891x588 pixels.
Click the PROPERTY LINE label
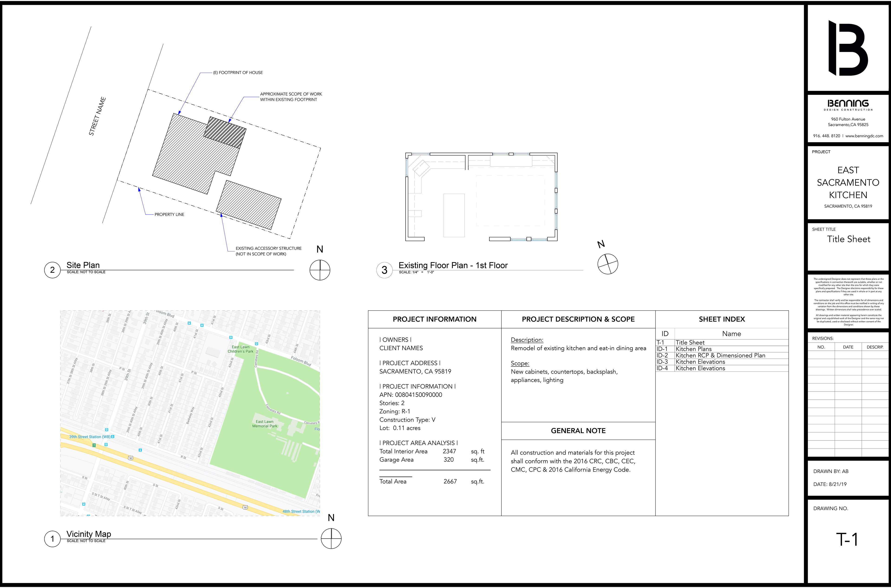click(x=169, y=215)
